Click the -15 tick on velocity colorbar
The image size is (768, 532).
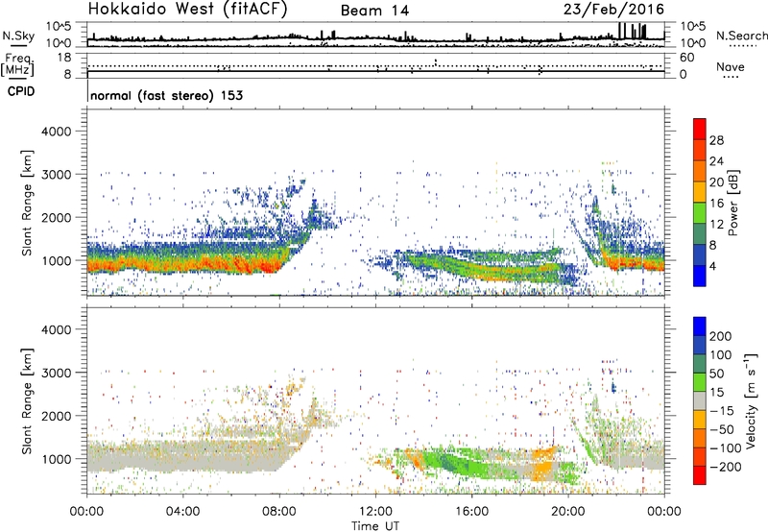pos(722,411)
